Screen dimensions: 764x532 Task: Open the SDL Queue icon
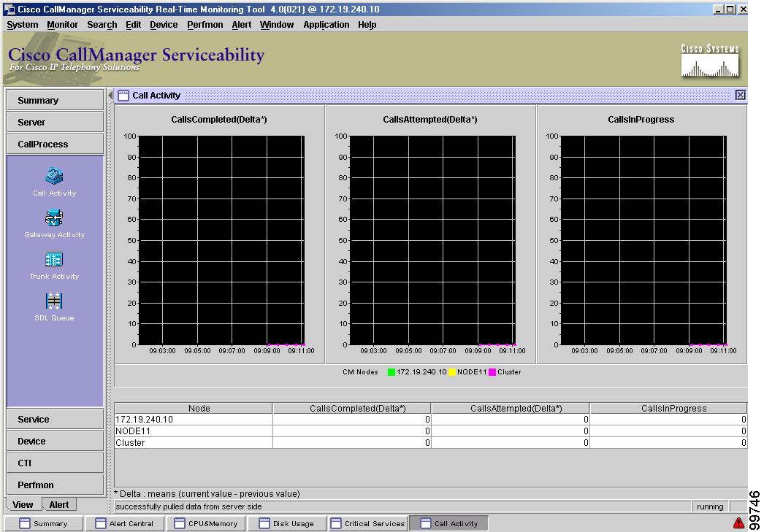[53, 301]
